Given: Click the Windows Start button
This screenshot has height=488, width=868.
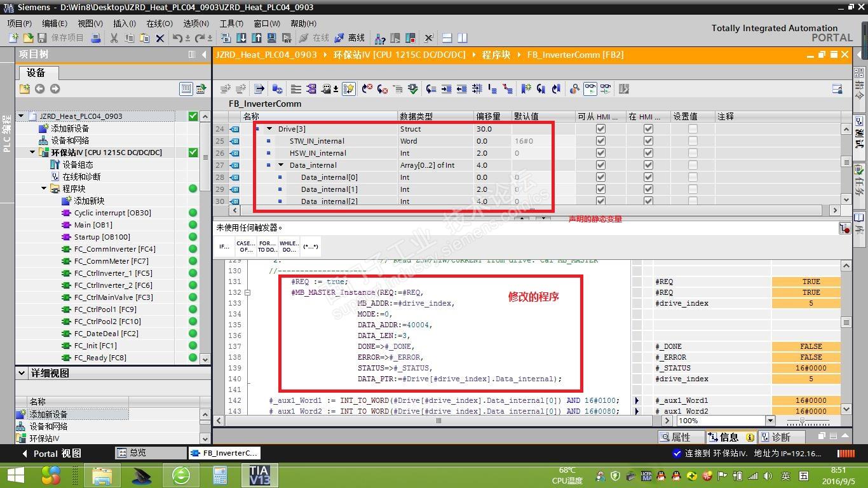Looking at the screenshot, I should coord(15,475).
